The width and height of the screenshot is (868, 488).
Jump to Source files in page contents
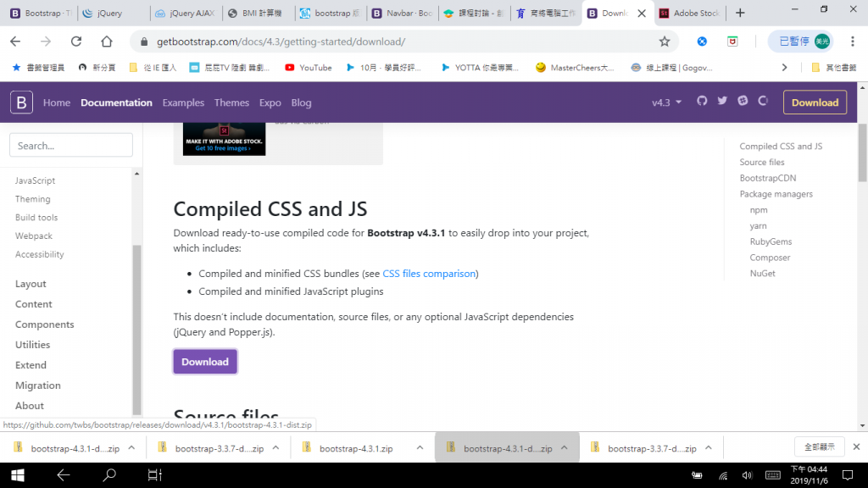coord(762,162)
